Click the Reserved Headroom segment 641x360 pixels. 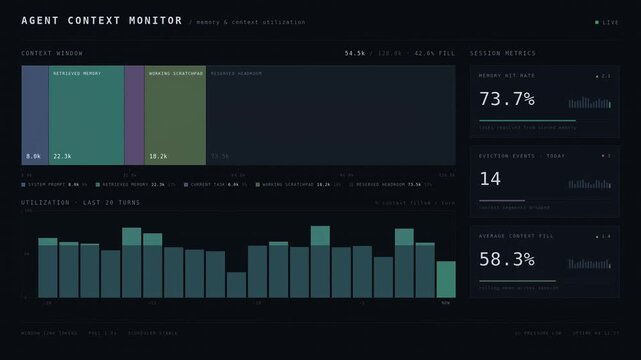331,115
